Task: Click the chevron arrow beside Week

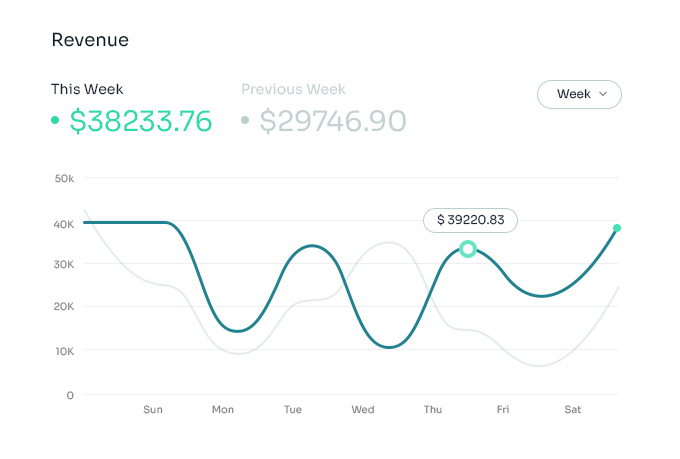Action: 603,94
